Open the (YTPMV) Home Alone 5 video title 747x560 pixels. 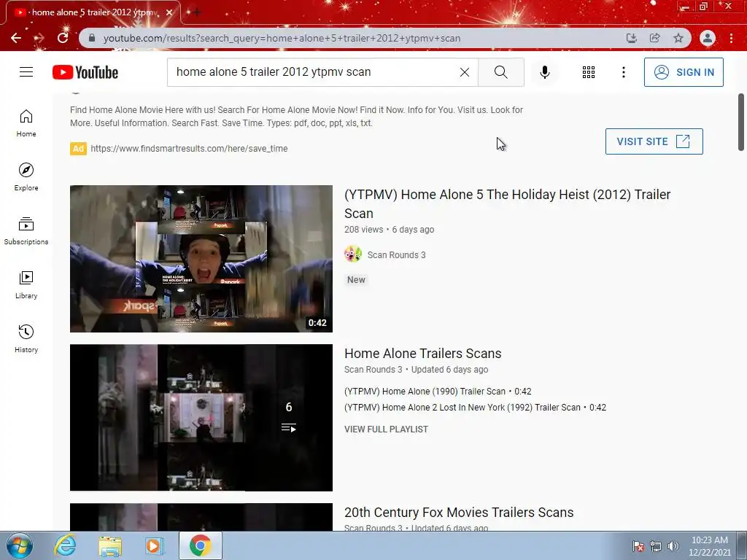click(508, 204)
